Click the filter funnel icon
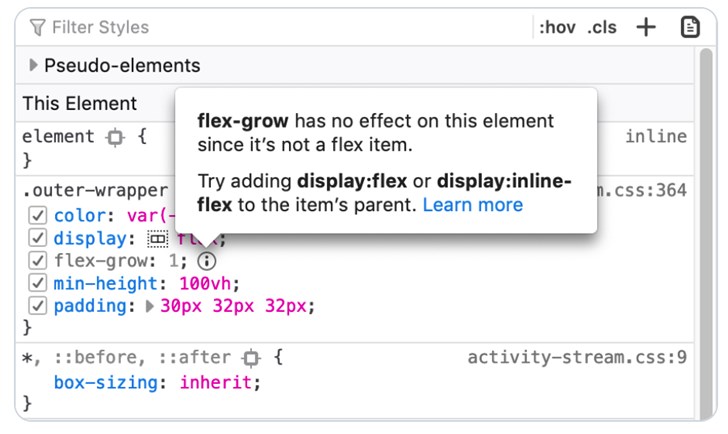Viewport: 728px width, 434px height. 38,27
